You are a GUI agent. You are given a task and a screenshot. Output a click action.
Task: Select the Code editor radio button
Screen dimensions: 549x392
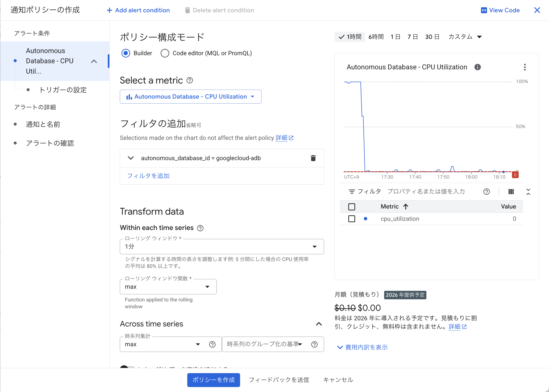pos(165,53)
